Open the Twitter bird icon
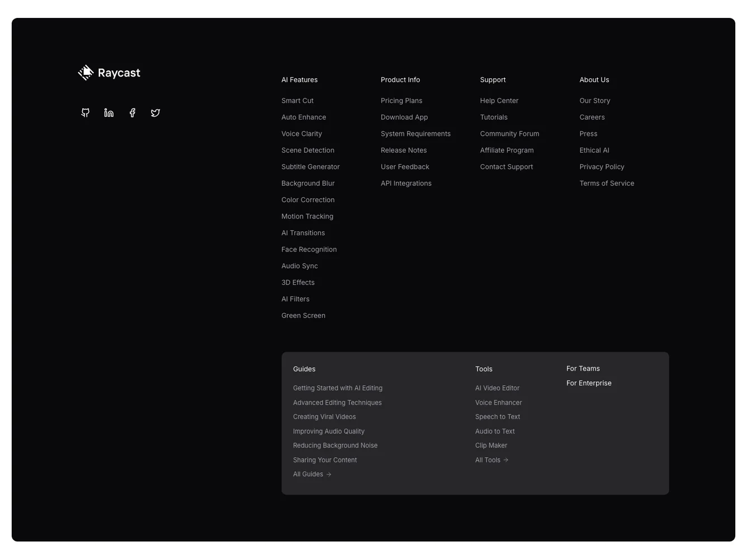 click(x=155, y=113)
